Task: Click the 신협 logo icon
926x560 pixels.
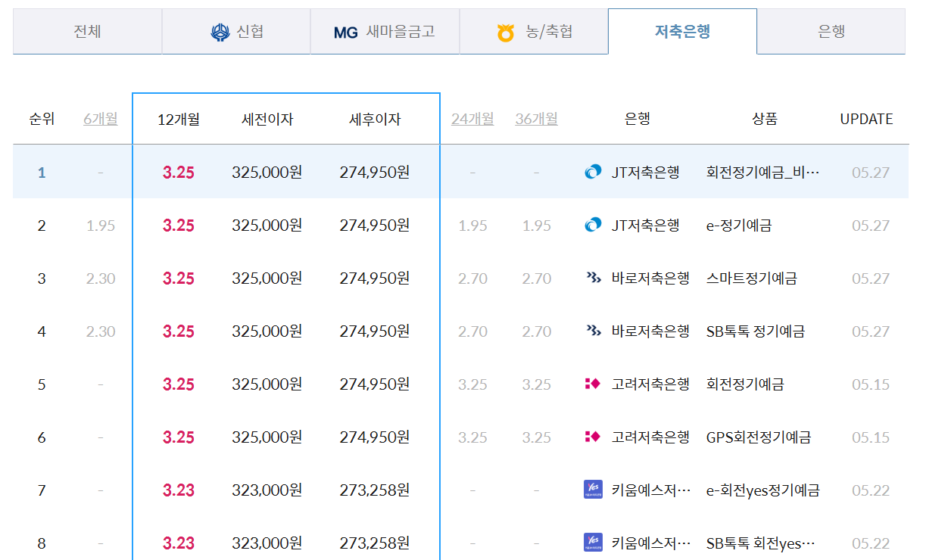Action: (220, 33)
